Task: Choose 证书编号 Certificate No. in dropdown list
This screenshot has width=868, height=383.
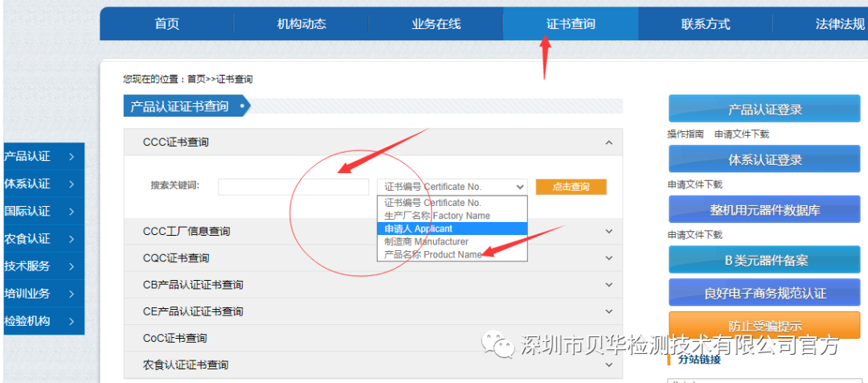Action: tap(452, 203)
